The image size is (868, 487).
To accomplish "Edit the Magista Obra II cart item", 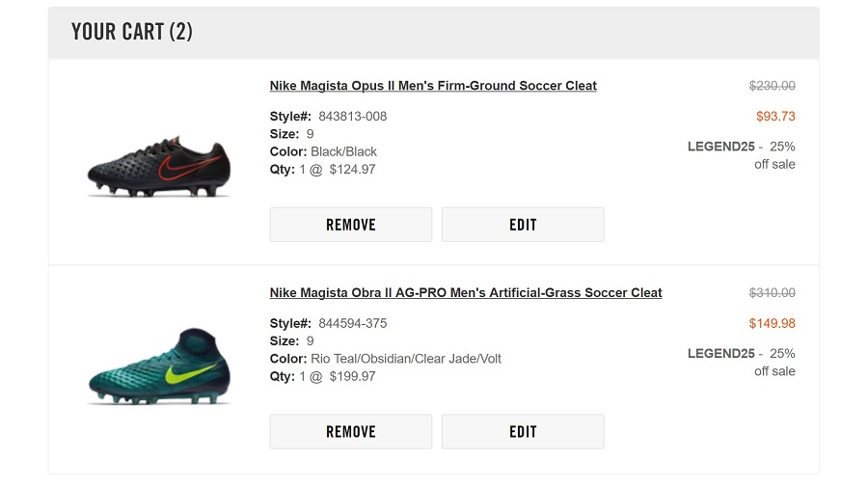I will tap(523, 432).
